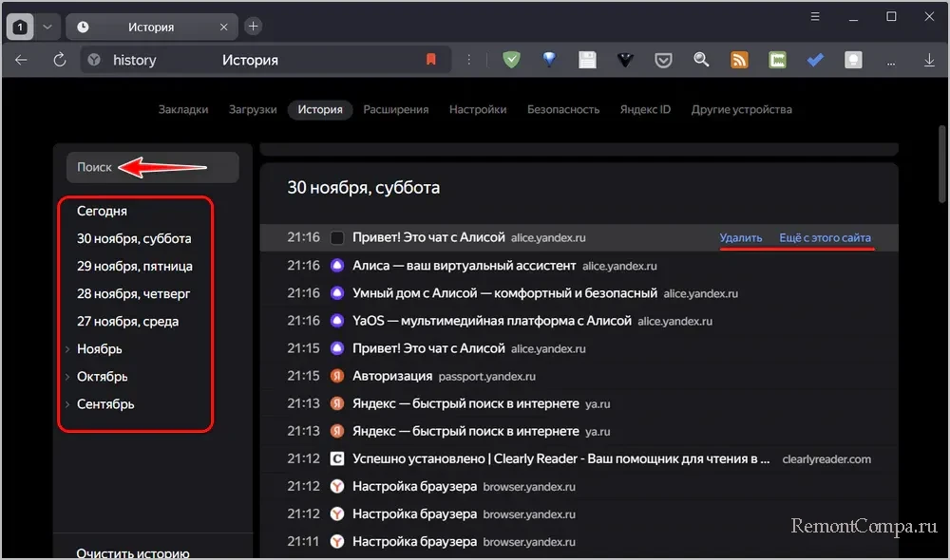Close the История browser tab
The image size is (950, 560).
tap(223, 28)
